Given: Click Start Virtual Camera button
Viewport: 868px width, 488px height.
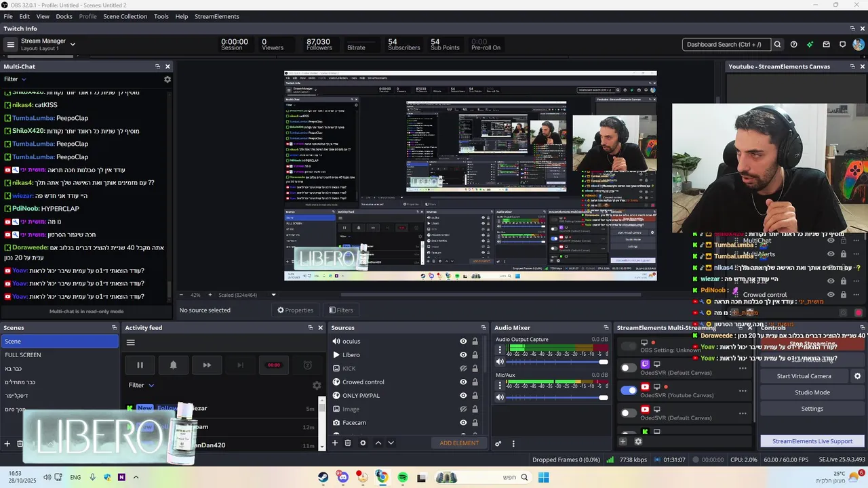Looking at the screenshot, I should [x=804, y=376].
